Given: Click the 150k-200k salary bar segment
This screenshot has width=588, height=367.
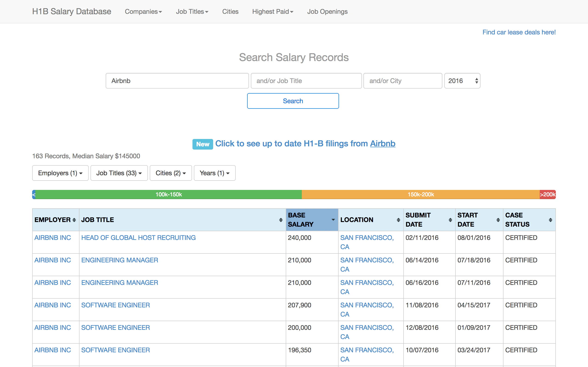Looking at the screenshot, I should [420, 195].
